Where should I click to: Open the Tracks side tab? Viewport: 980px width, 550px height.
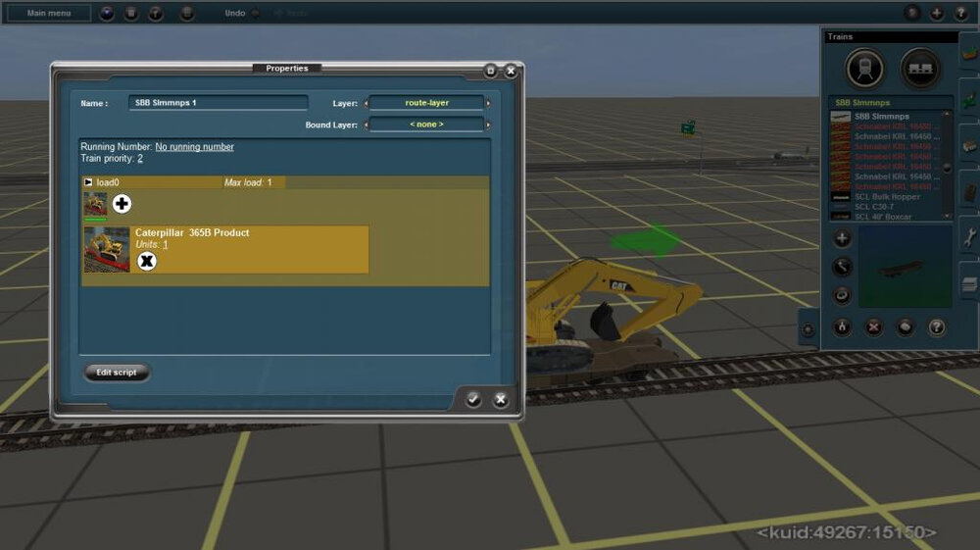click(969, 192)
